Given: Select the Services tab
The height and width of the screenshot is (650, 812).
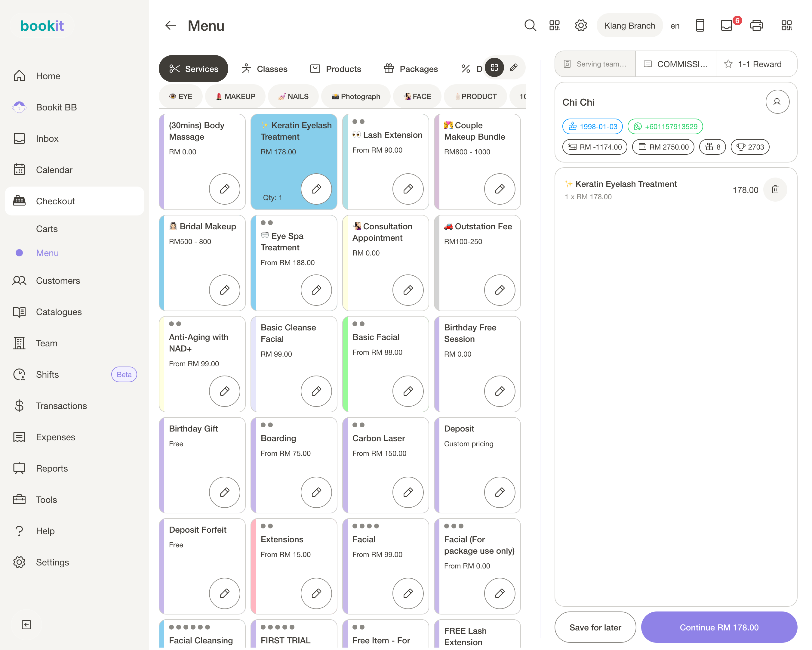Looking at the screenshot, I should (x=194, y=69).
